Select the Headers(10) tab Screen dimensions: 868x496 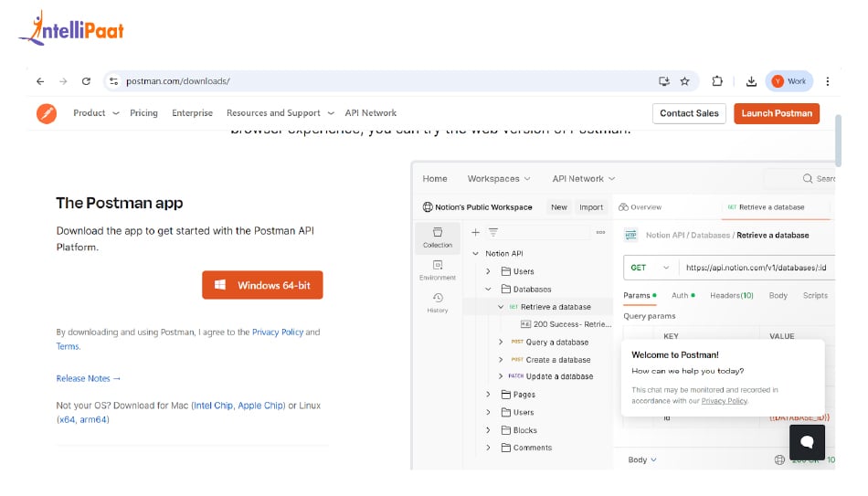tap(732, 296)
